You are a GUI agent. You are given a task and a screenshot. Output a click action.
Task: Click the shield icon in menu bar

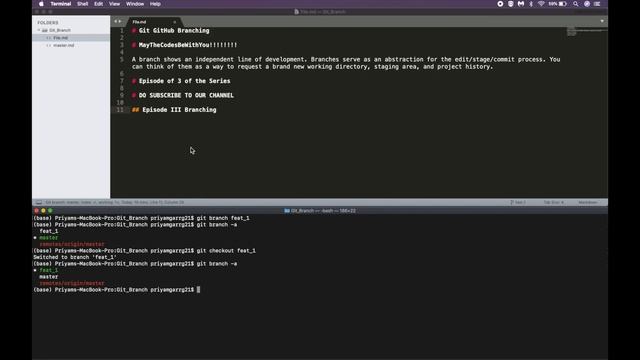511,4
